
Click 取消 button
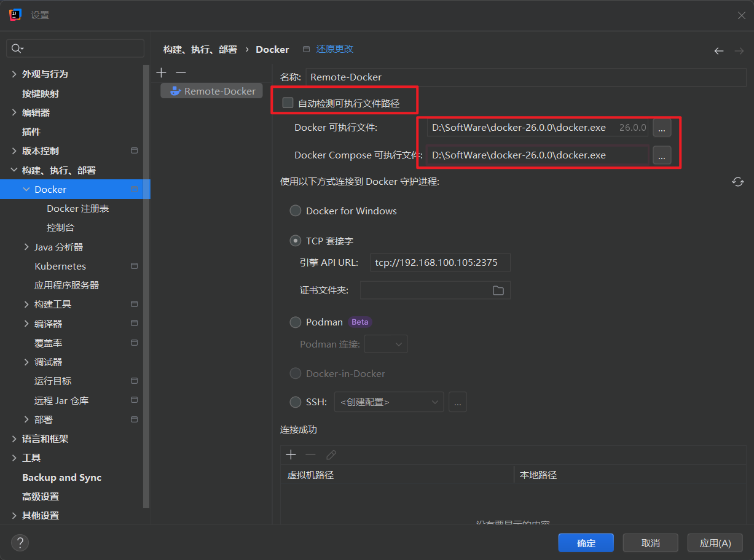click(x=650, y=543)
